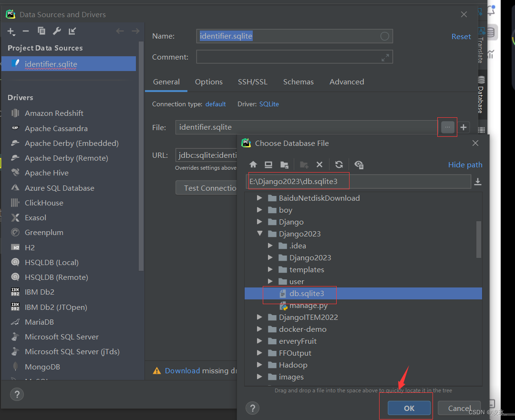Click Cancel in the file chooser
This screenshot has width=515, height=420.
(x=459, y=408)
